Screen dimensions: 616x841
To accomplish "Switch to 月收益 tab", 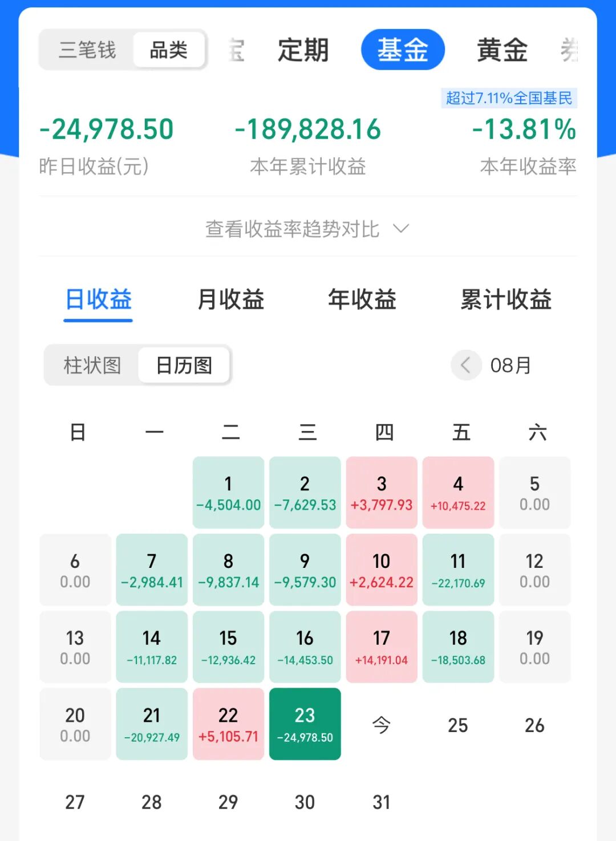I will coord(230,299).
